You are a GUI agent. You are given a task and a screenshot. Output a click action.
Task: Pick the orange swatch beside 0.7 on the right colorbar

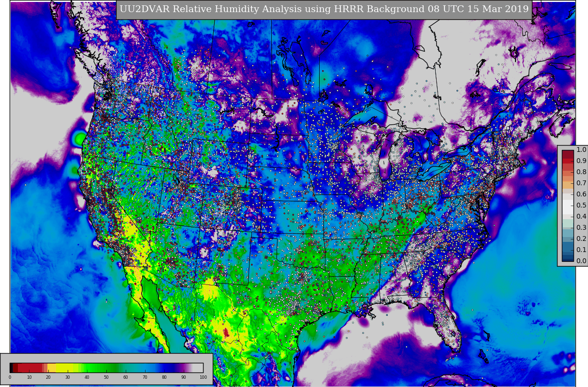click(568, 185)
